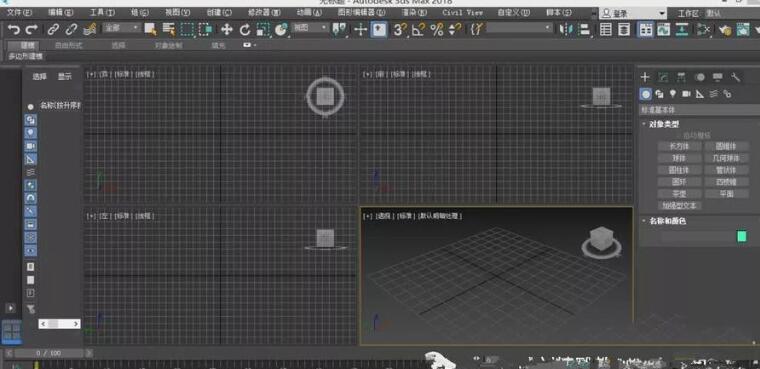760x369 pixels.
Task: Select the Unlink Selection tool
Action: [71, 30]
